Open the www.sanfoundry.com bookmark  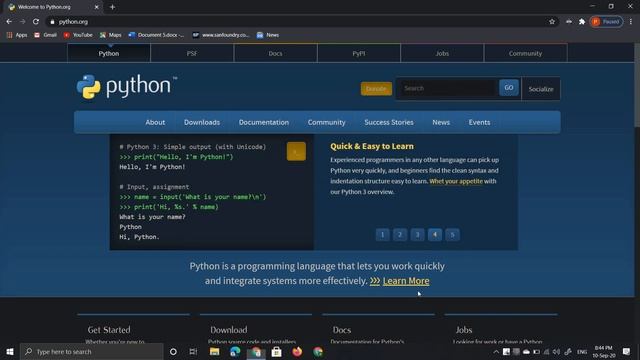pos(221,35)
